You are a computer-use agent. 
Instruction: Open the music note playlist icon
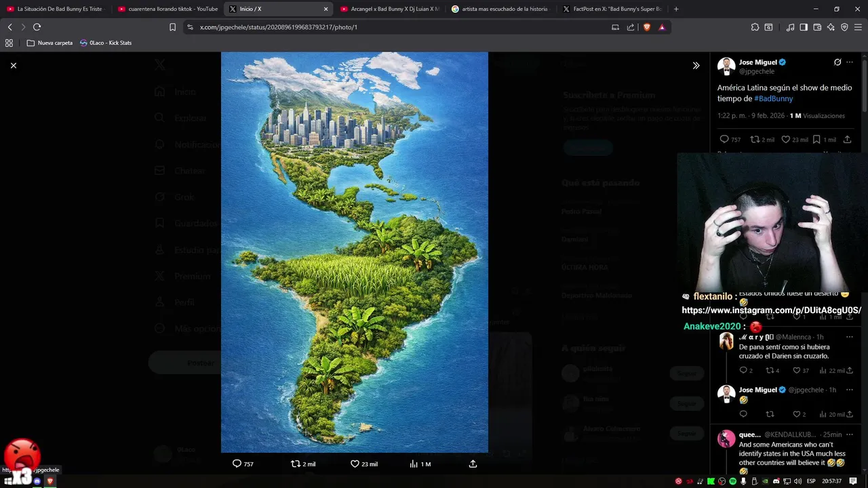(x=790, y=27)
